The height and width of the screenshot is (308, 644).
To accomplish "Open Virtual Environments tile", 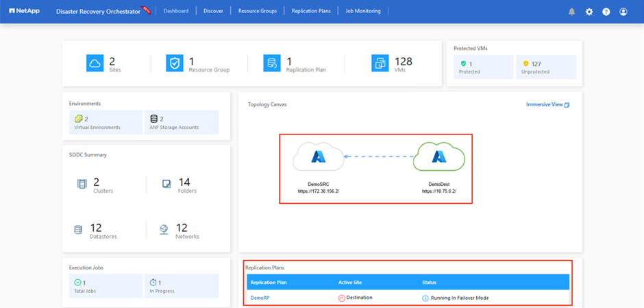I will pos(106,122).
